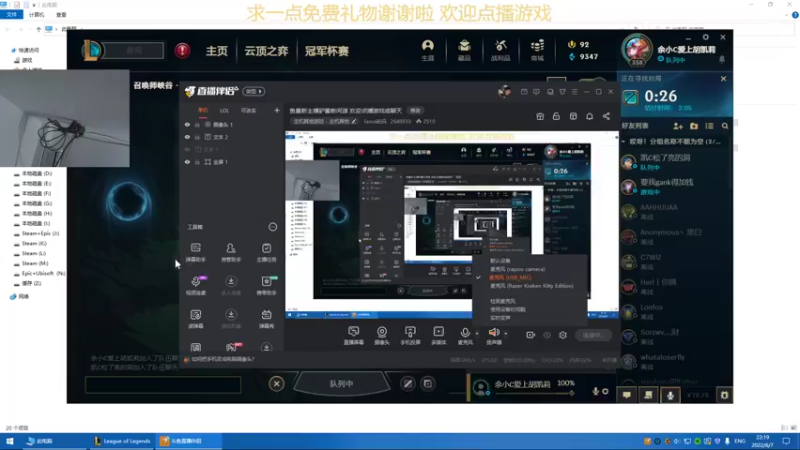Viewport: 800px width, 450px height.
Task: Toggle lock on 全屏 1 source
Action: click(197, 162)
